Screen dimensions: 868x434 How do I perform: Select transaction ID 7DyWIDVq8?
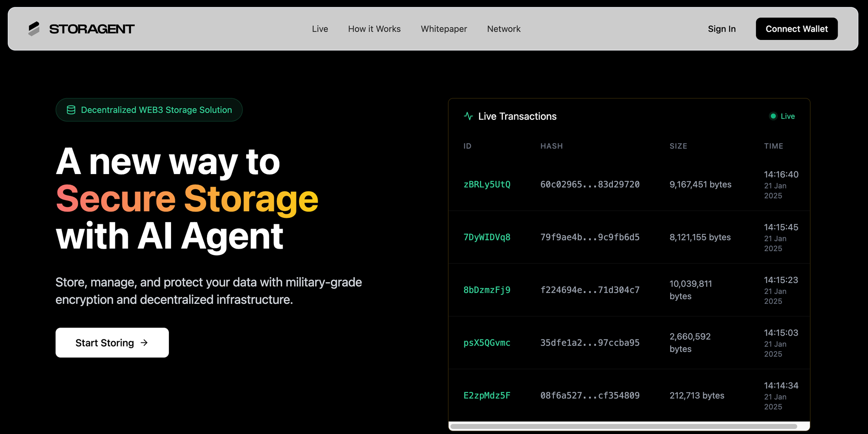[487, 237]
